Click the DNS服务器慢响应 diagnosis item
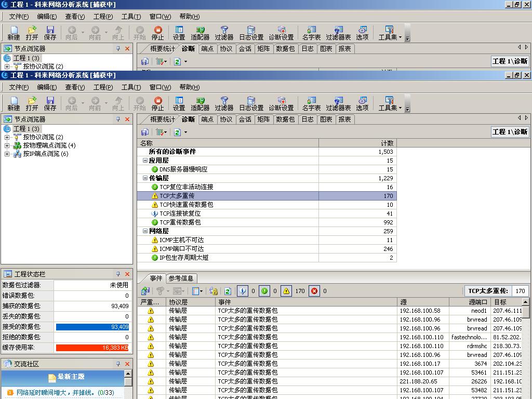This screenshot has width=532, height=399. (x=183, y=169)
